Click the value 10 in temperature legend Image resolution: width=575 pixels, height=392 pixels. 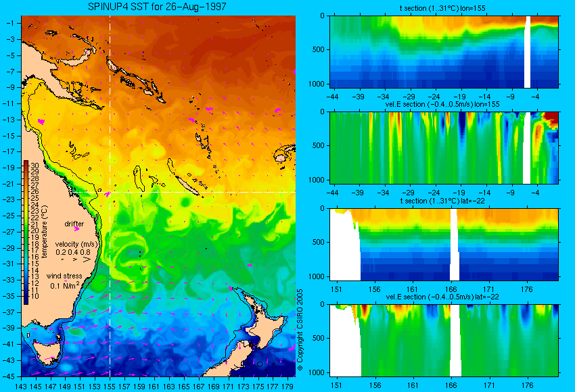[34, 296]
